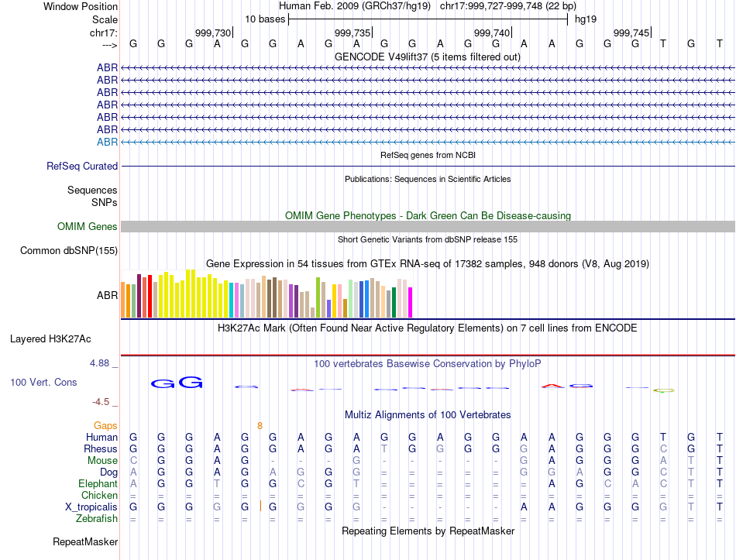
Task: Click the 999,735 position marker
Action: click(353, 33)
